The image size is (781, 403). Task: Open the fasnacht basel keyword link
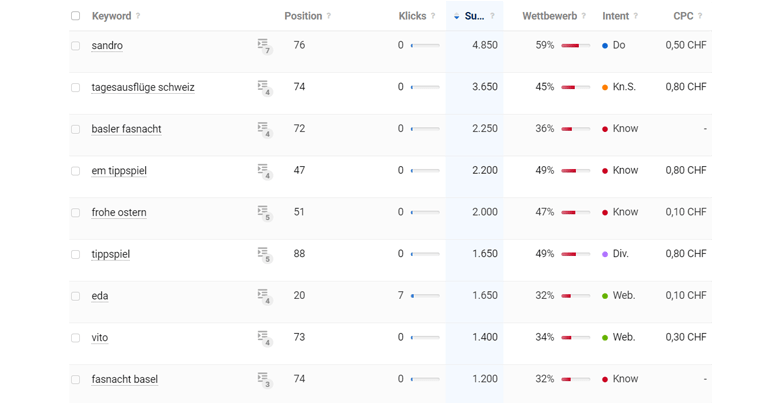coord(125,380)
